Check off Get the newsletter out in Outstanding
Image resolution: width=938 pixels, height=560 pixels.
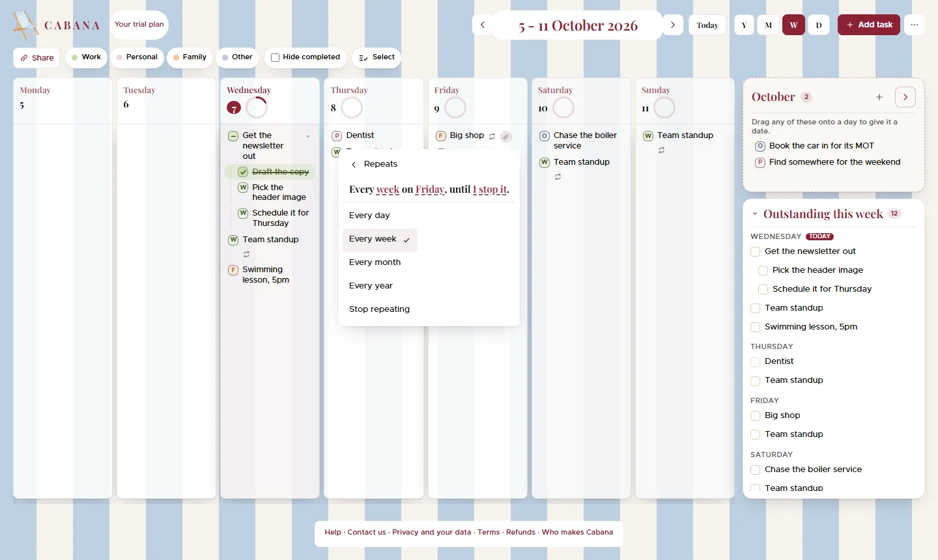[756, 251]
